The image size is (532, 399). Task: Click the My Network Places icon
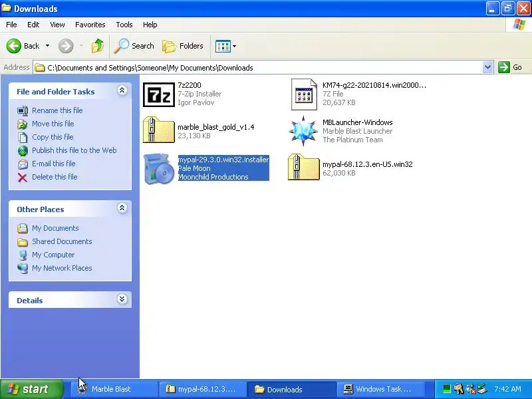coord(23,268)
